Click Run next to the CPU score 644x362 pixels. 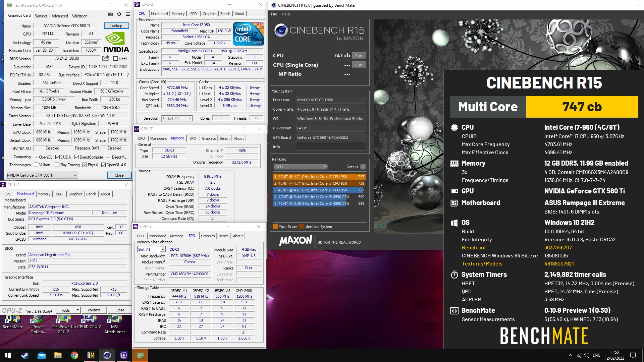coord(359,56)
